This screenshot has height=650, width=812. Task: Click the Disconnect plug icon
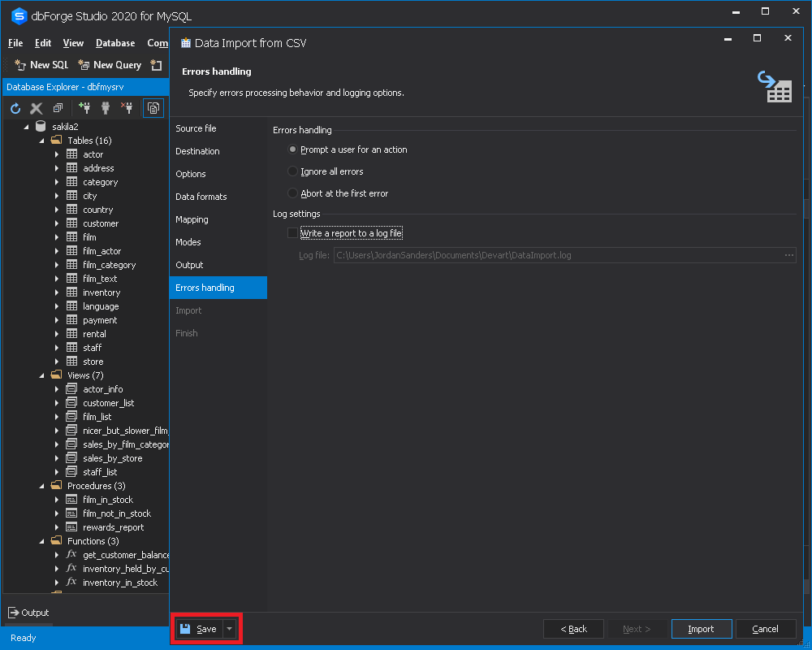(x=126, y=107)
